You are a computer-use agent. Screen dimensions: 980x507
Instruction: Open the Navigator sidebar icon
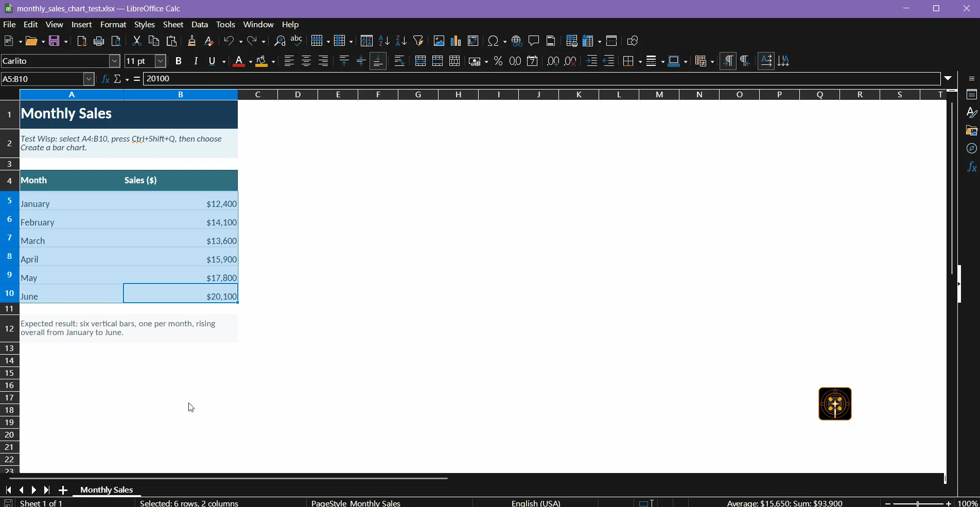point(971,149)
